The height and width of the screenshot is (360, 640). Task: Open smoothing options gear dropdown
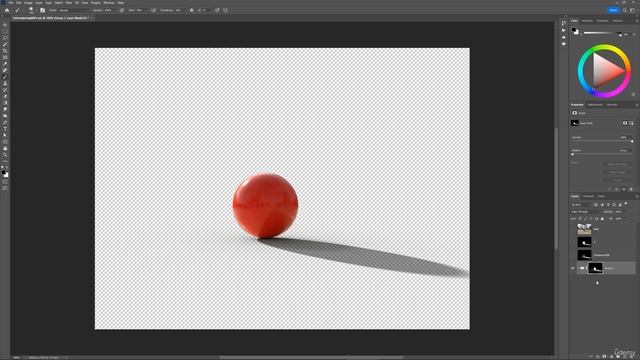[x=191, y=10]
